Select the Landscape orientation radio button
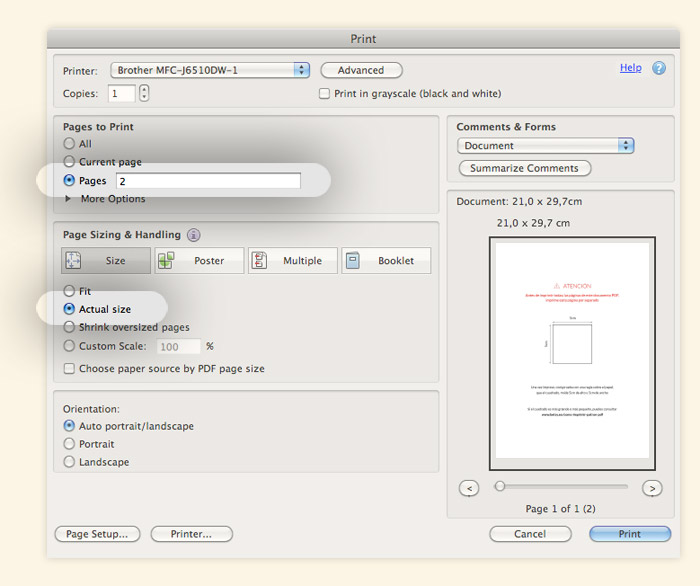This screenshot has width=700, height=586. 69,462
